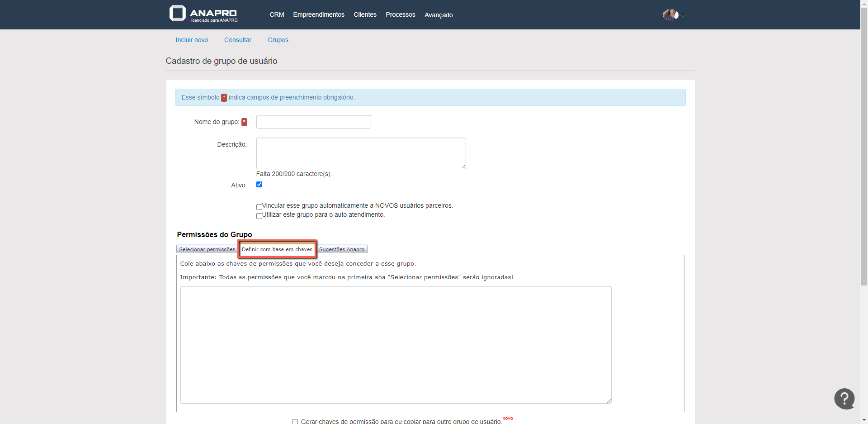Enable auto-link to NOVOS usuários parceiros
Image resolution: width=868 pixels, height=424 pixels.
tap(259, 207)
